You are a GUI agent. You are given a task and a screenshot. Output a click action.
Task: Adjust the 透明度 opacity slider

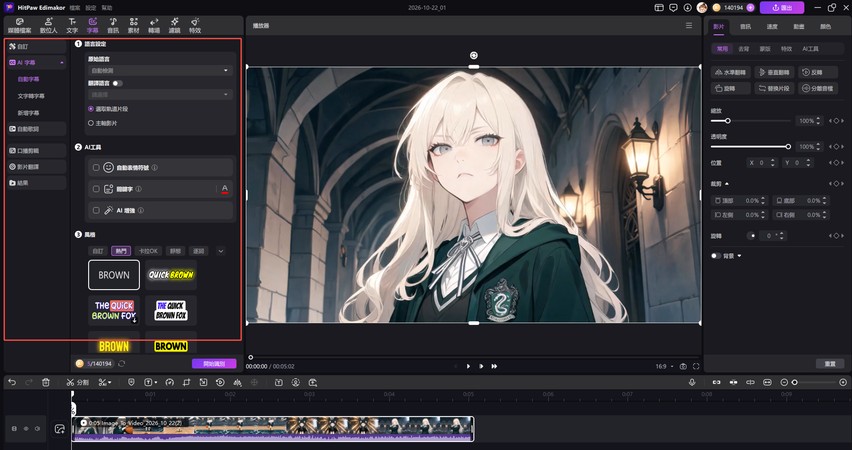(x=750, y=147)
